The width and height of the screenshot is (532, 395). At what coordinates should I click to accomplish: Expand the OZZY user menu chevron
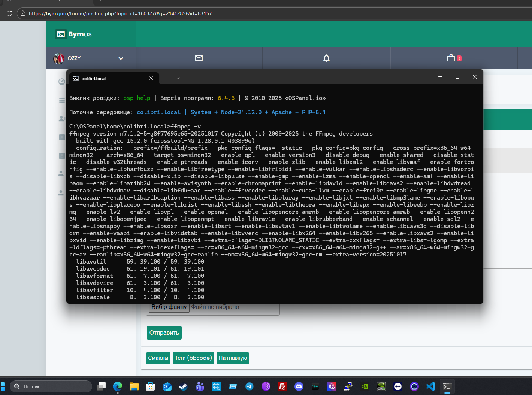(121, 58)
